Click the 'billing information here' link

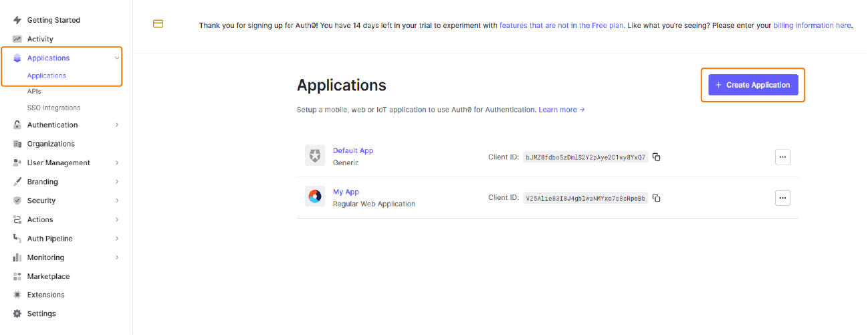(812, 25)
